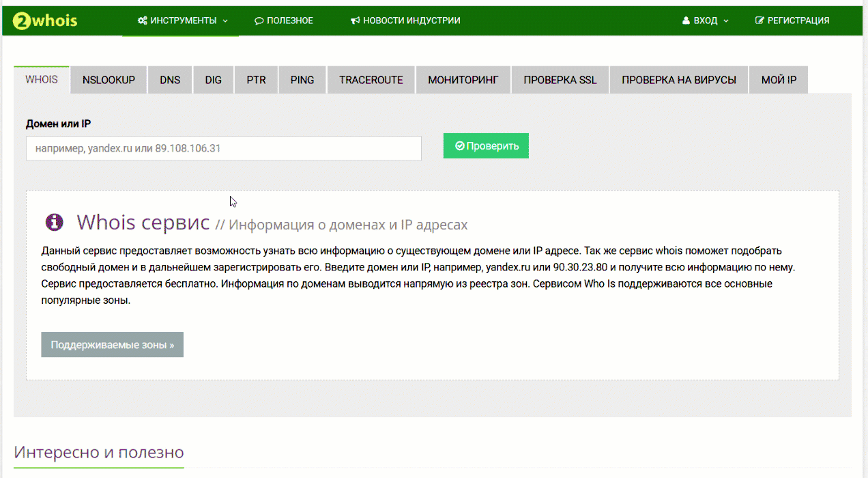Open the DIG tab
Viewport: 868px width, 478px height.
point(213,80)
